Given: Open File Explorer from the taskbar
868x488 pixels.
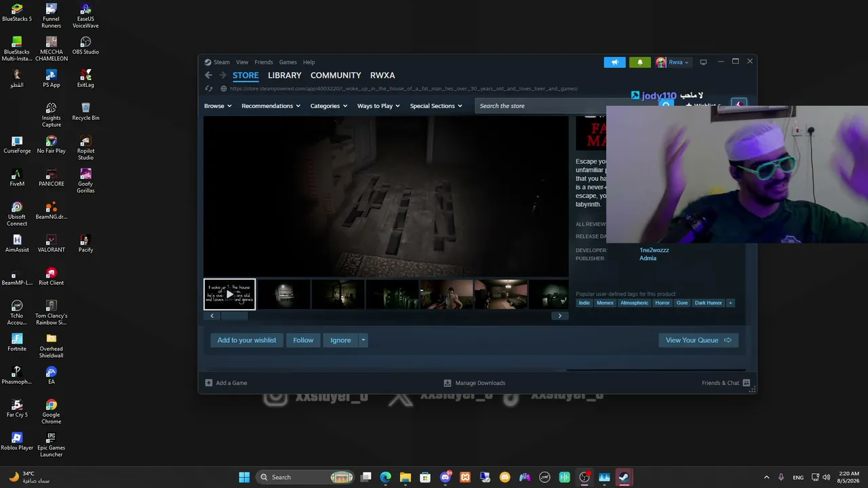Looking at the screenshot, I should (x=406, y=477).
